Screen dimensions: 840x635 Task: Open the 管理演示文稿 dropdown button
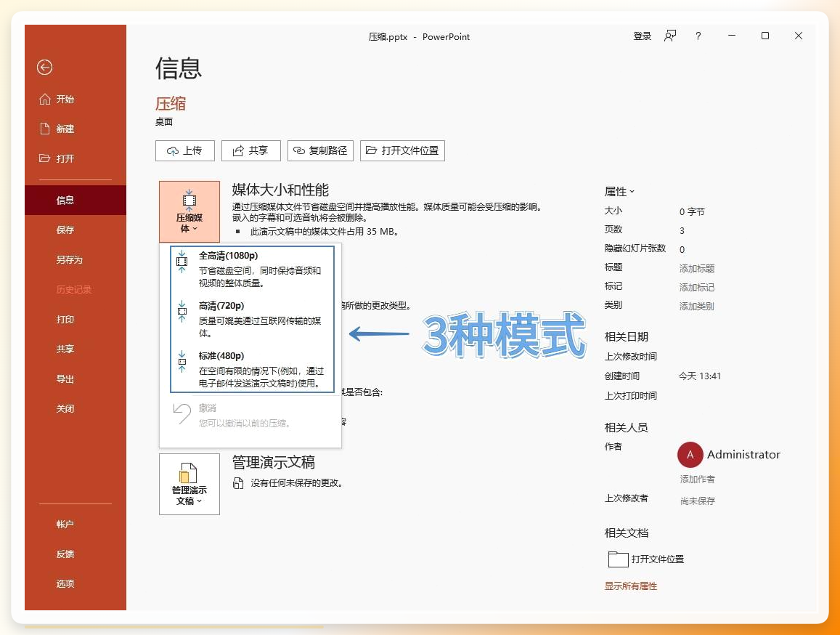[x=189, y=485]
